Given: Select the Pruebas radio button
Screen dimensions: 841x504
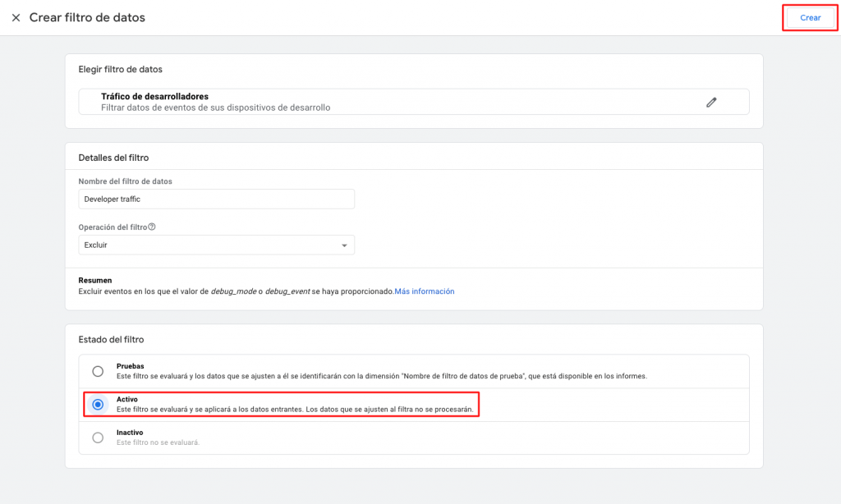Looking at the screenshot, I should (98, 371).
